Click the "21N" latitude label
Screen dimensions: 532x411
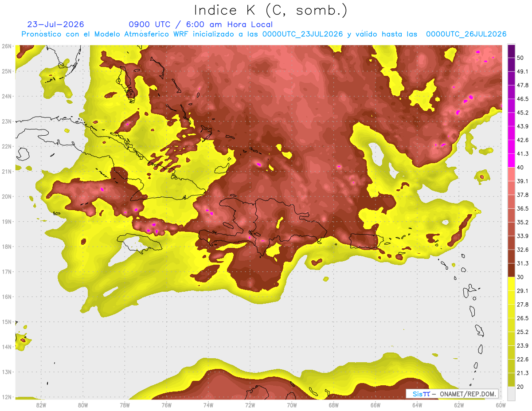(7, 172)
